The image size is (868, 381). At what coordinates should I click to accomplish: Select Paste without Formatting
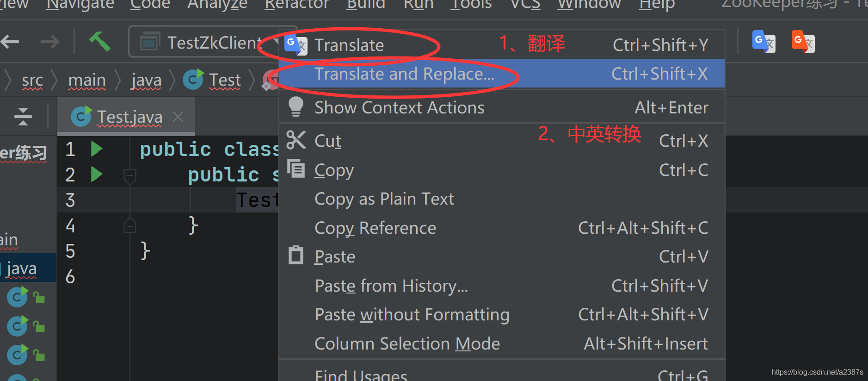pos(502,314)
